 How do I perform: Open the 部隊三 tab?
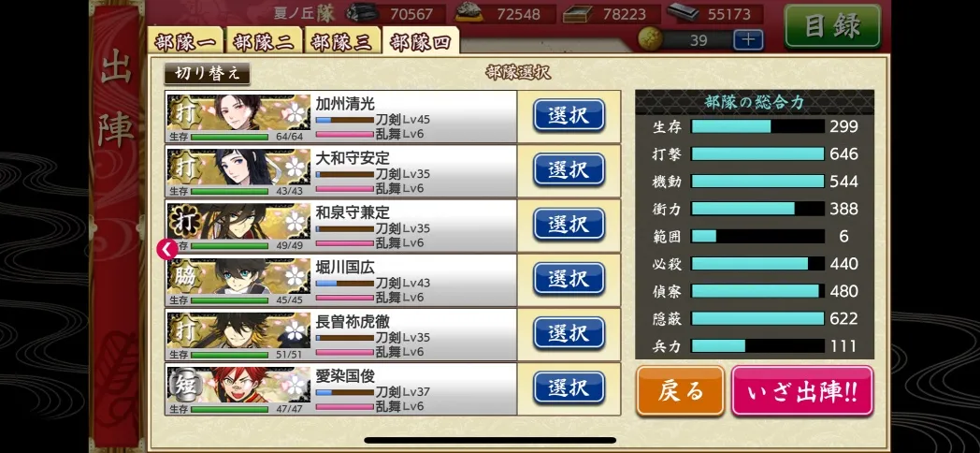342,42
